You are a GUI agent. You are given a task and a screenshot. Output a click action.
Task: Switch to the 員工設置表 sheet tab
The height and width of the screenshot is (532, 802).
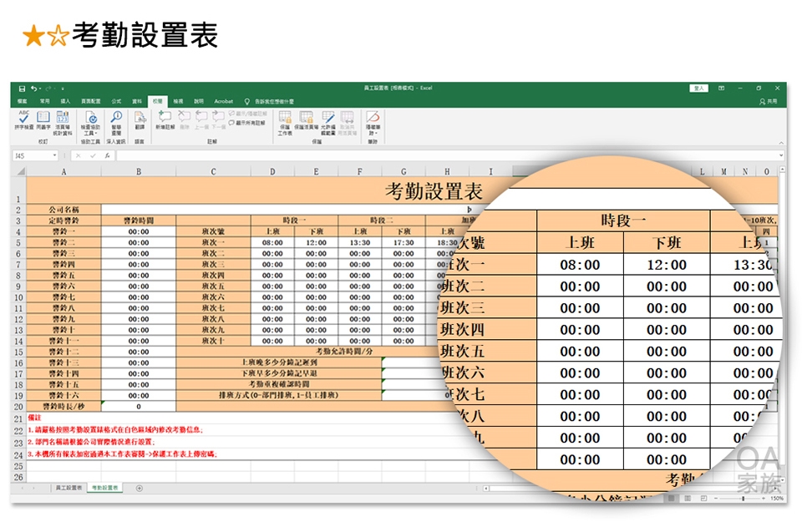[68, 488]
